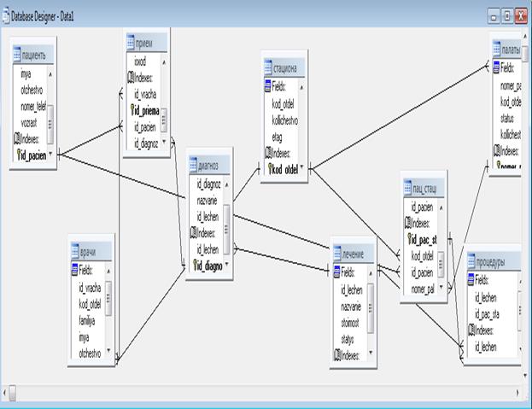Click the Indexes book icon in пациенть table
532x409 pixels.
(16, 137)
